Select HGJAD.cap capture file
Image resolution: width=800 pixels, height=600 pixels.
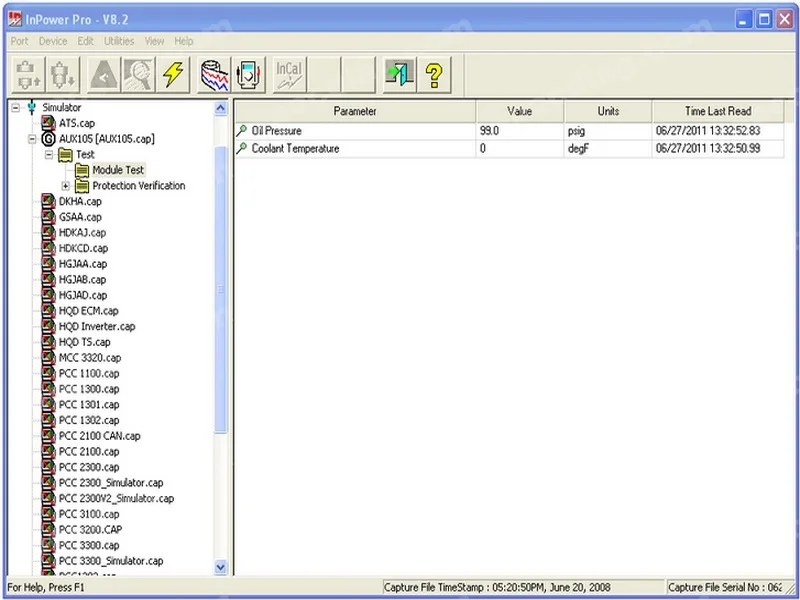tap(83, 295)
